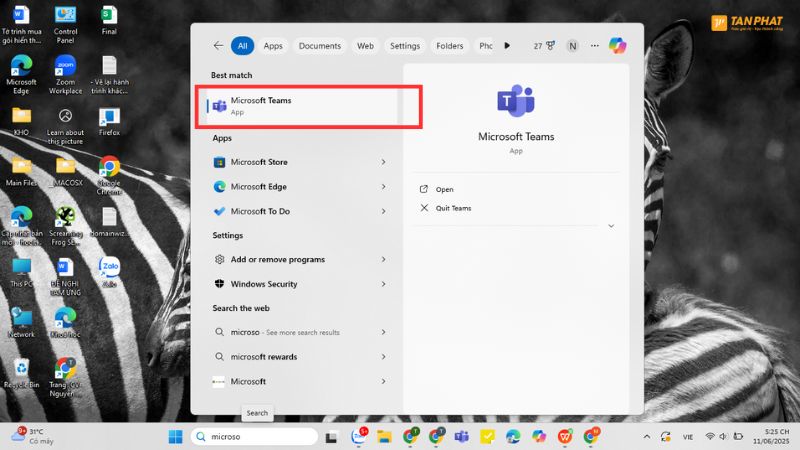The height and width of the screenshot is (450, 800).
Task: Open the yellow Sticky Notes taskbar icon
Action: (x=487, y=437)
